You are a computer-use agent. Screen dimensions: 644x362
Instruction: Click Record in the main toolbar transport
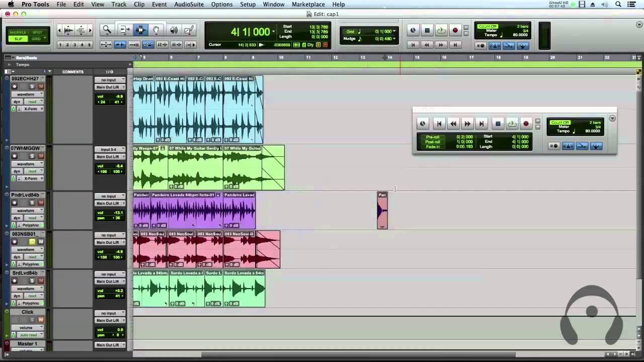tap(455, 31)
